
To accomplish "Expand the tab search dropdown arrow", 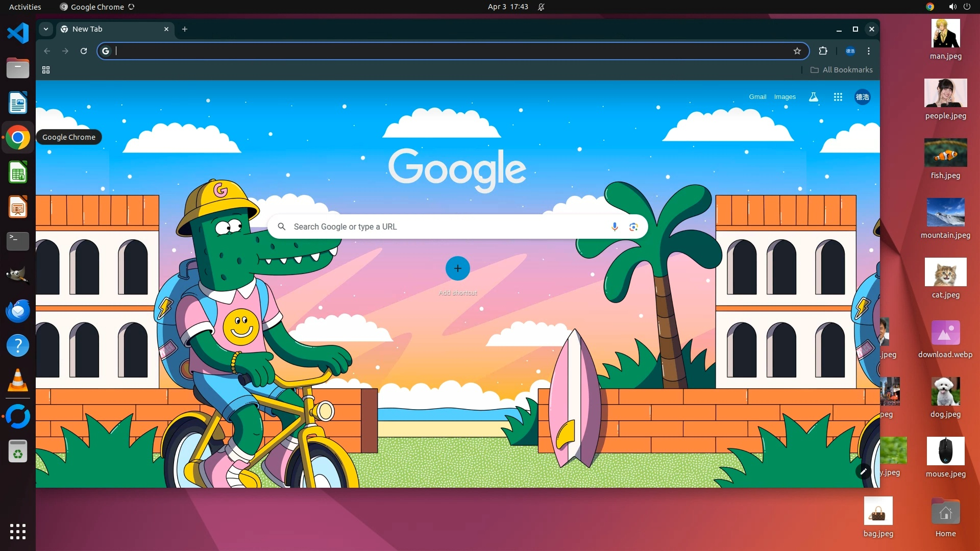I will pyautogui.click(x=46, y=29).
